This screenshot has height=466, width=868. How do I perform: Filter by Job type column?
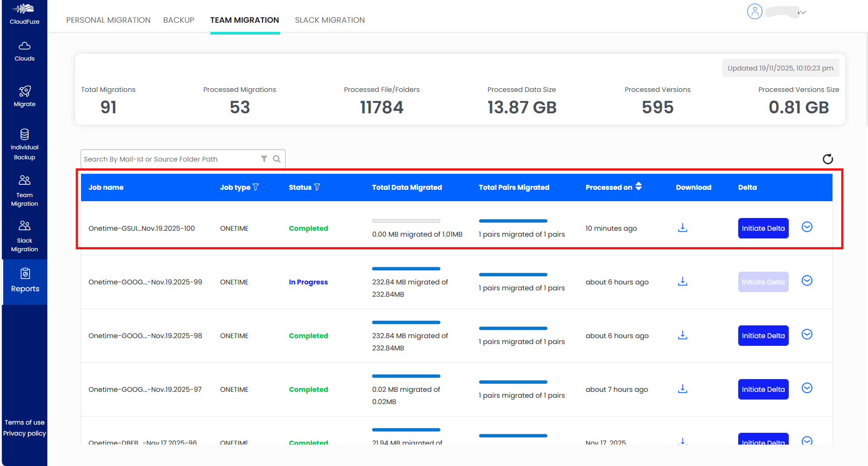(x=256, y=187)
